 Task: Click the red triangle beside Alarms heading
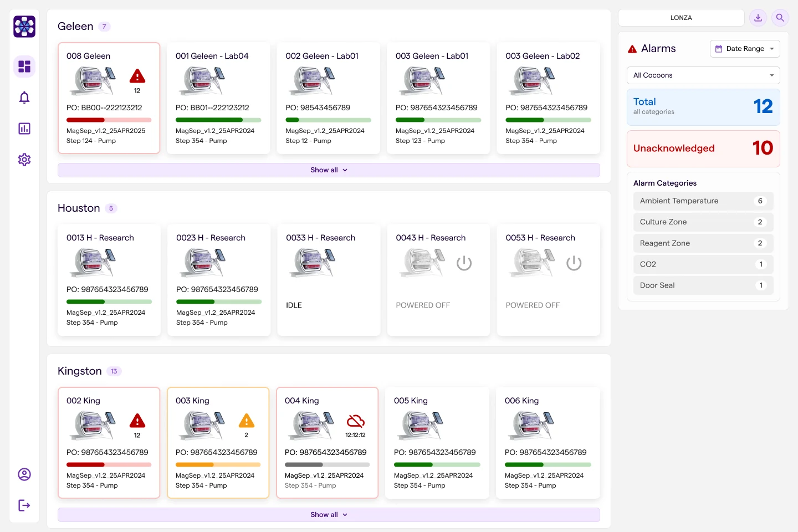[x=632, y=49]
